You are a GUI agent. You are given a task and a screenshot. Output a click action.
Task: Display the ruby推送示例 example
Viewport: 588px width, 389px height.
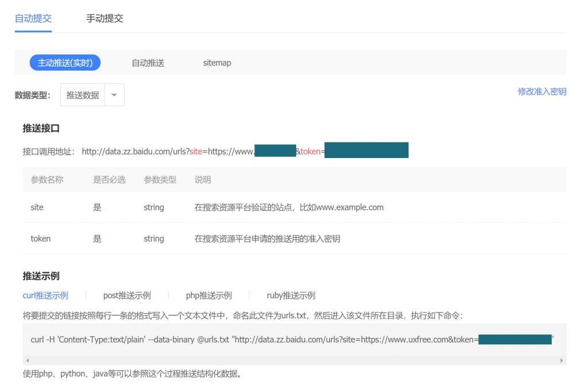[291, 295]
